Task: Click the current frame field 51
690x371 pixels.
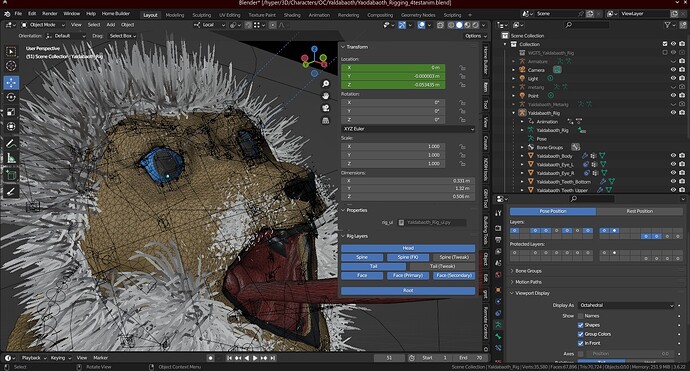Action: coord(389,358)
